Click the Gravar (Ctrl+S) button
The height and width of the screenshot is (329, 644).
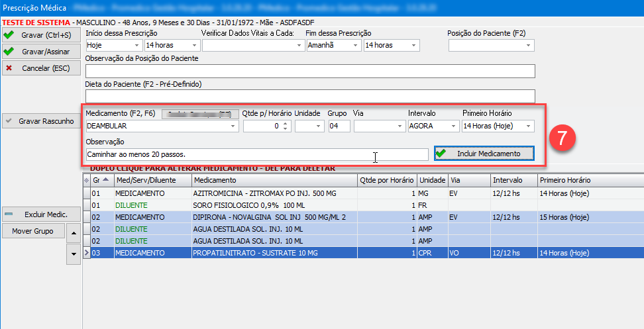[x=41, y=35]
